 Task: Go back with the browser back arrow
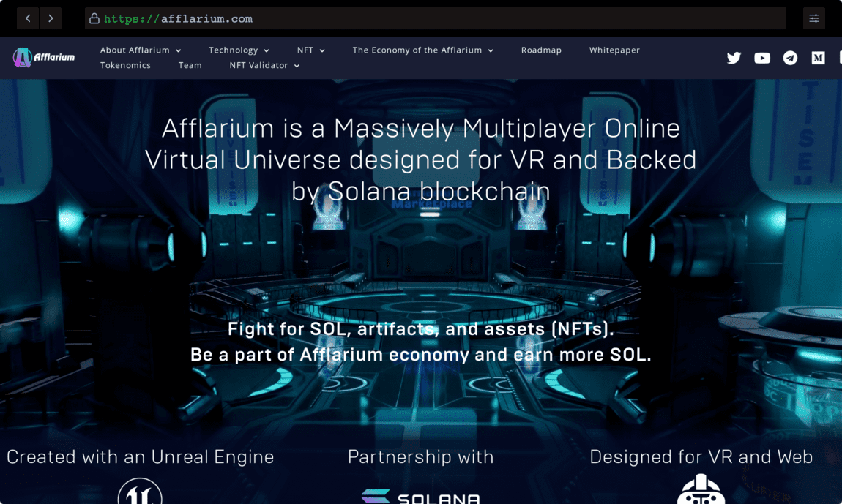(28, 19)
